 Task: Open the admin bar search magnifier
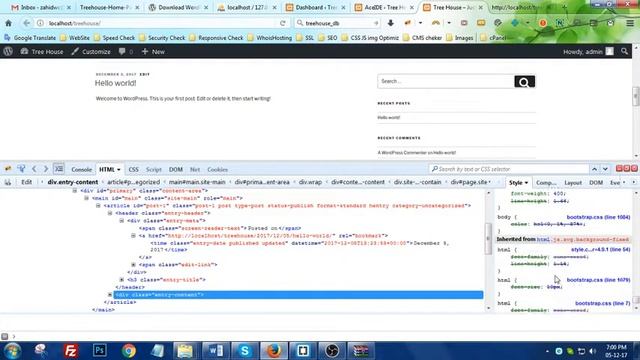(624, 51)
